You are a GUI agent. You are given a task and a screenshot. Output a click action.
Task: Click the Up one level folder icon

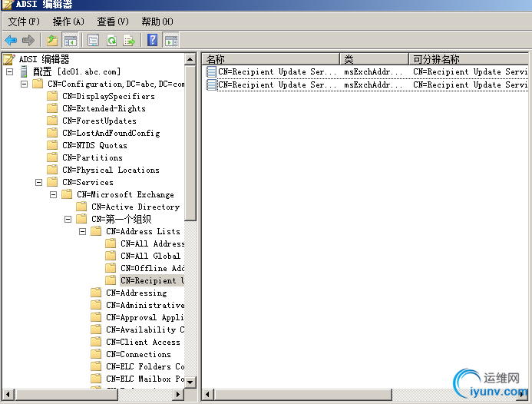52,41
